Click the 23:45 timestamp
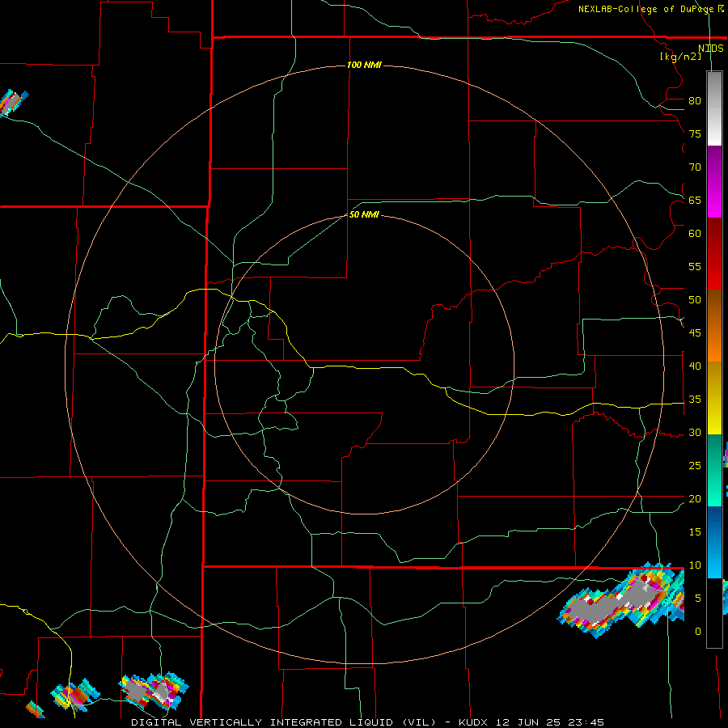The width and height of the screenshot is (728, 728). (x=587, y=722)
